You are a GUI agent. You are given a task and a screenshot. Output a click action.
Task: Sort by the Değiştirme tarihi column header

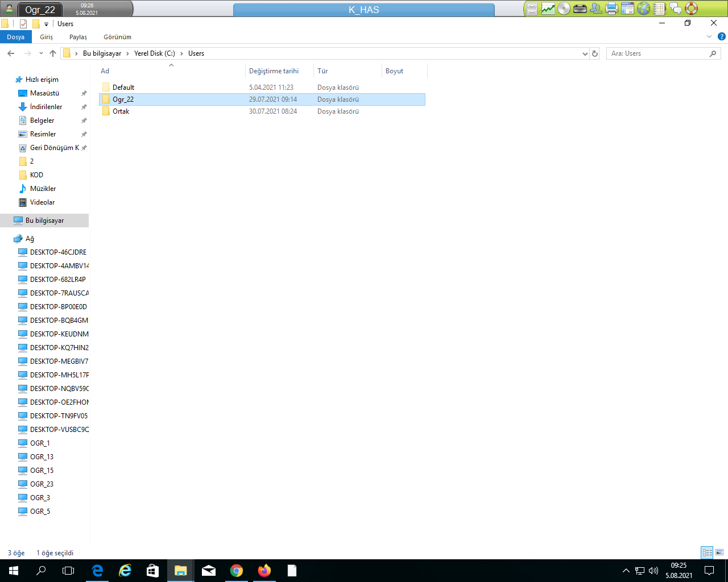coord(279,71)
